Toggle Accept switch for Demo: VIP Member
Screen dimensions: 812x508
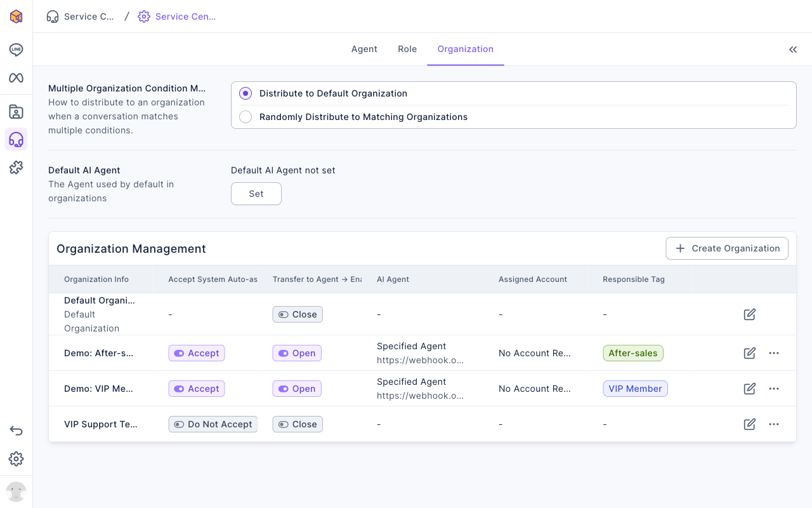197,389
